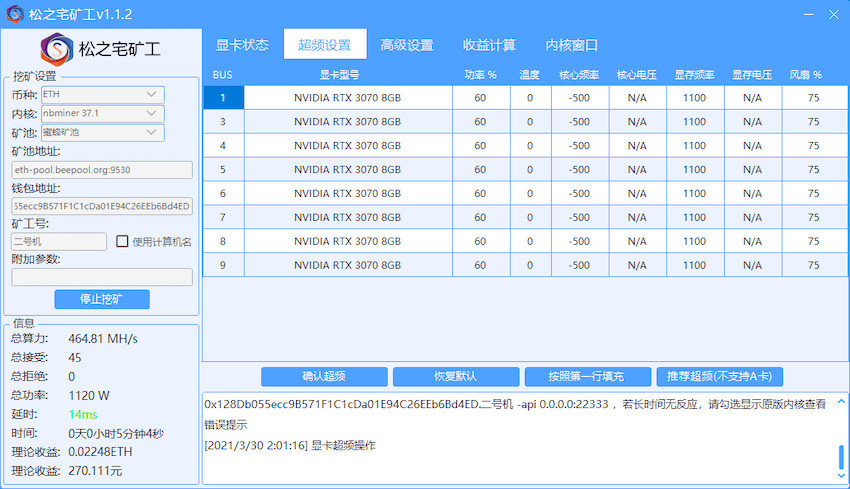850x489 pixels.
Task: Click the green 14ms latency value
Action: click(83, 415)
